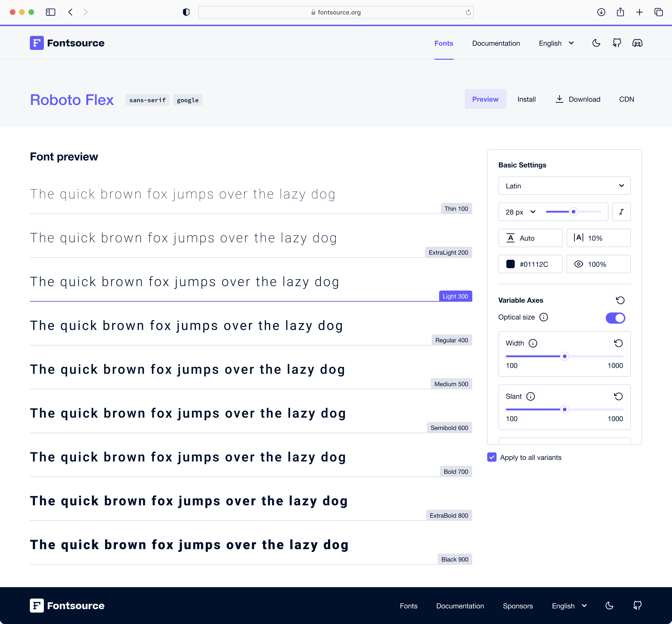Screen dimensions: 672x624
Task: Select the Bold 700 label
Action: [x=456, y=471]
